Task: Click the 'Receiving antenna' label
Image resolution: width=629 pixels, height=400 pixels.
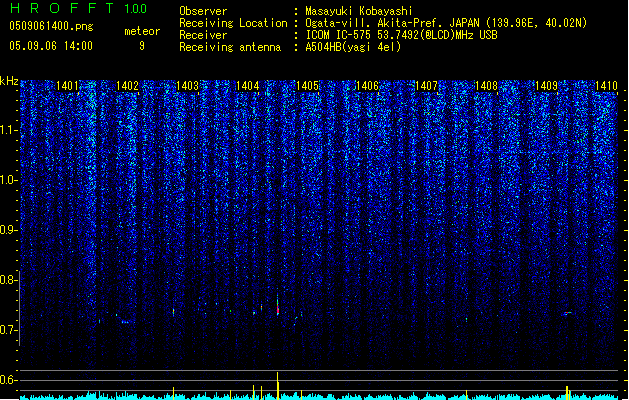Action: [x=230, y=47]
